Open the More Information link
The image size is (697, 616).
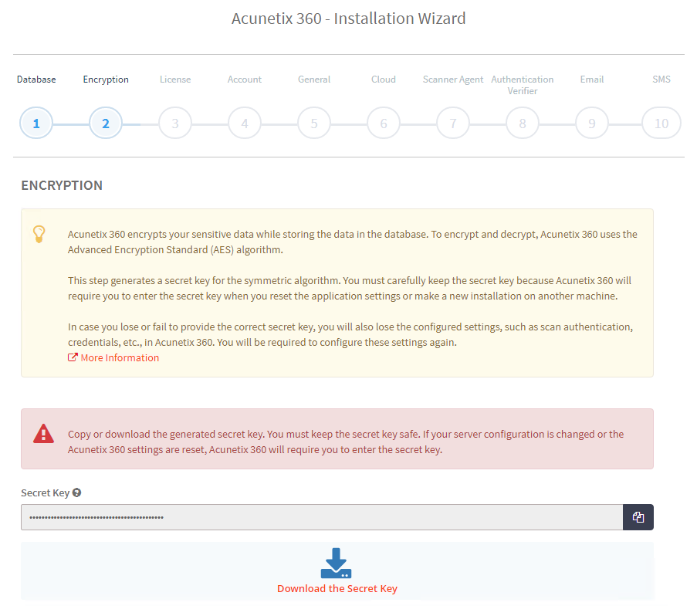(120, 357)
